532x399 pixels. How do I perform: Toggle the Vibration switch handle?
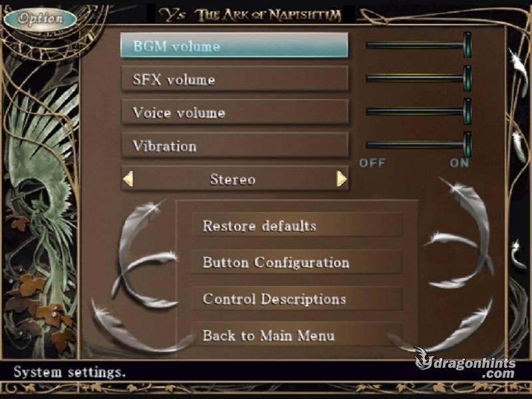pyautogui.click(x=467, y=144)
